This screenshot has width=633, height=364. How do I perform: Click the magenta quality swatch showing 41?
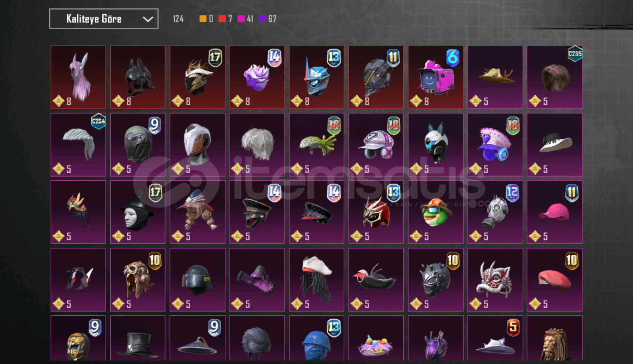pos(241,19)
